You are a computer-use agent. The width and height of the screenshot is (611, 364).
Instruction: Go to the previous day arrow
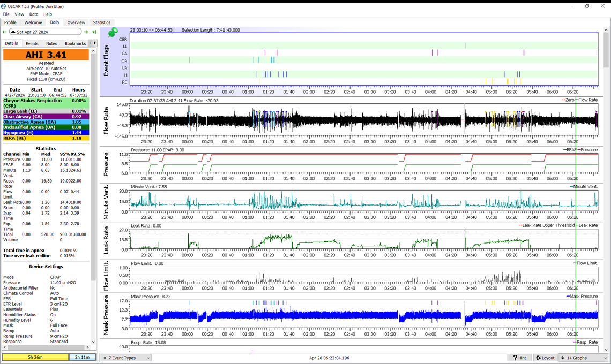tap(5, 32)
